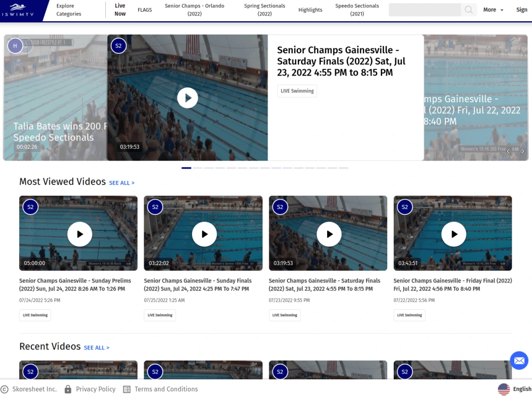The height and width of the screenshot is (399, 532).
Task: Click the search magnifier icon
Action: (x=469, y=10)
